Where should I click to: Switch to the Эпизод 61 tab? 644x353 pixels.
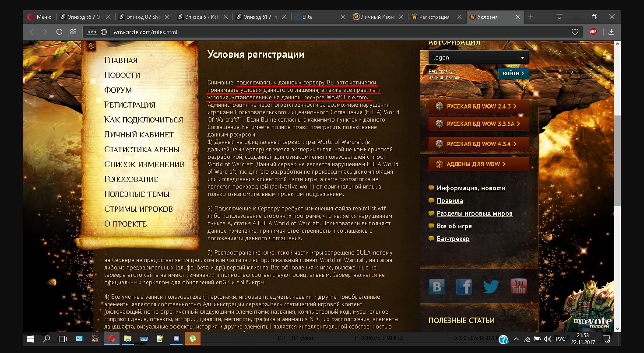257,17
